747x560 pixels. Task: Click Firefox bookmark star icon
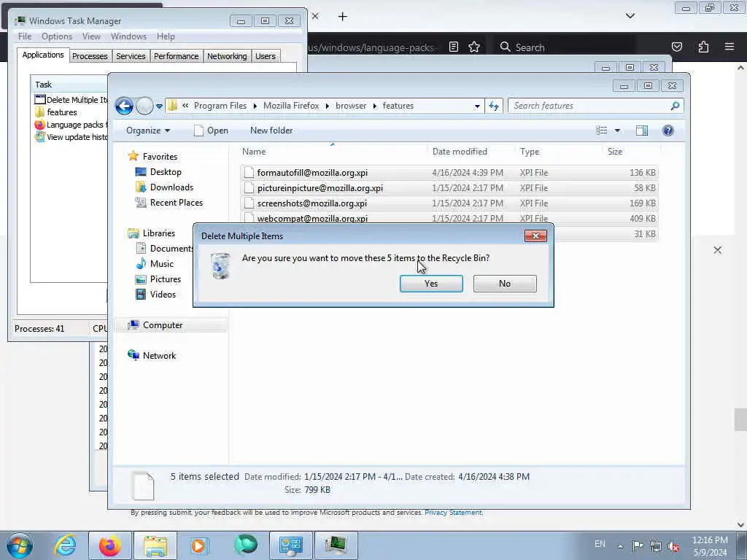tap(474, 47)
